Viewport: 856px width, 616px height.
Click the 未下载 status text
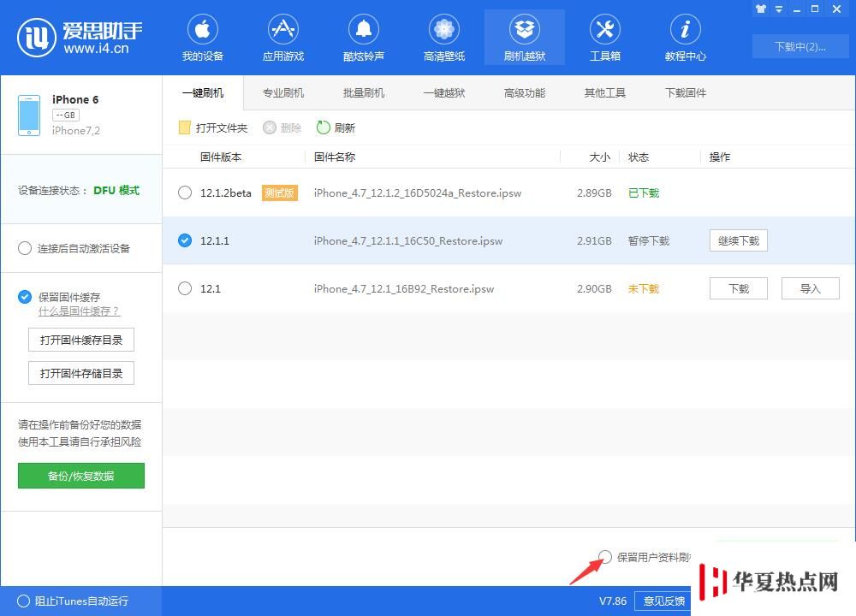coord(644,288)
